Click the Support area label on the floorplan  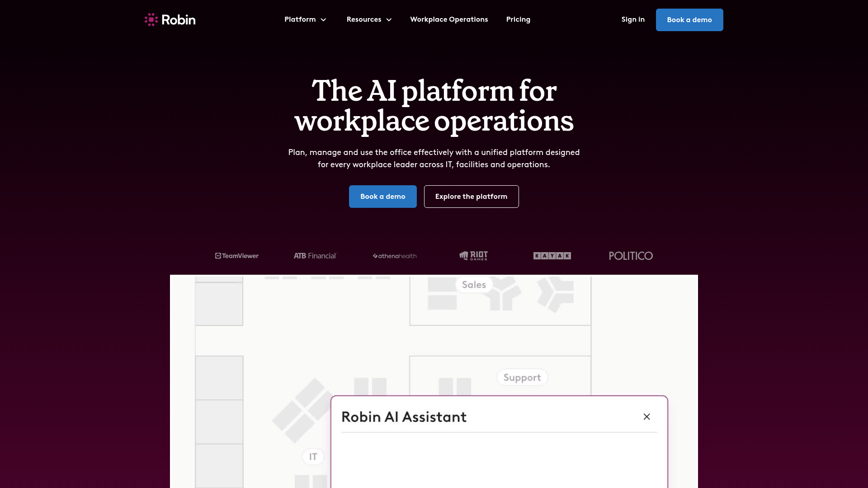point(522,377)
